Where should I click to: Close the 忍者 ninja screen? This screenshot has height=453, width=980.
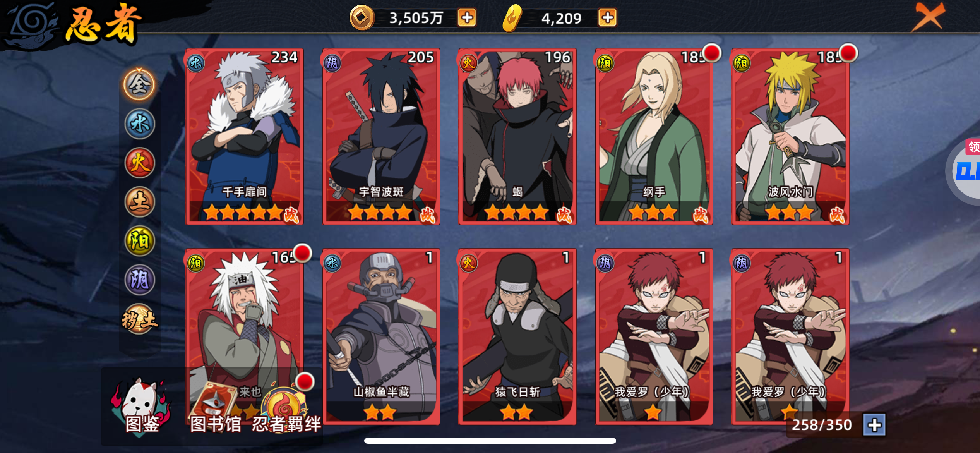(929, 16)
